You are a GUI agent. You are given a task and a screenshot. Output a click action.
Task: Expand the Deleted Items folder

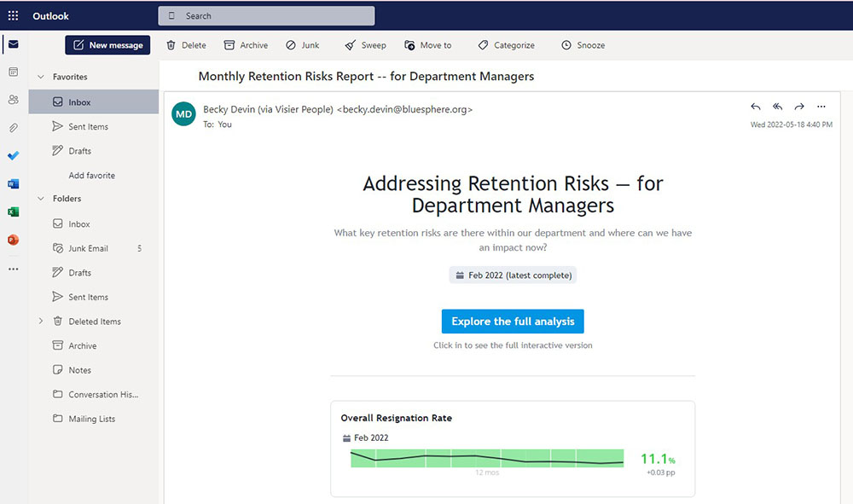coord(40,322)
